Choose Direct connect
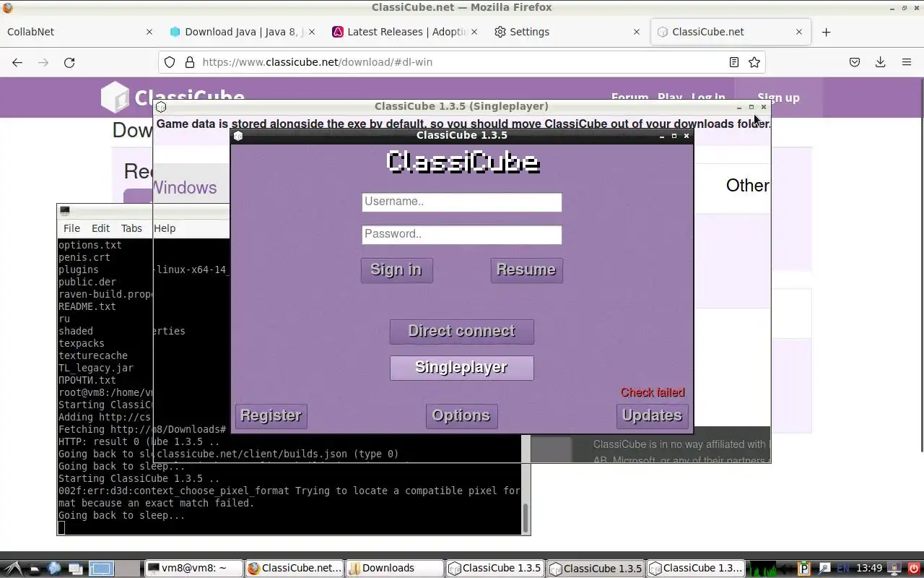Viewport: 924px width, 578px height. point(461,332)
